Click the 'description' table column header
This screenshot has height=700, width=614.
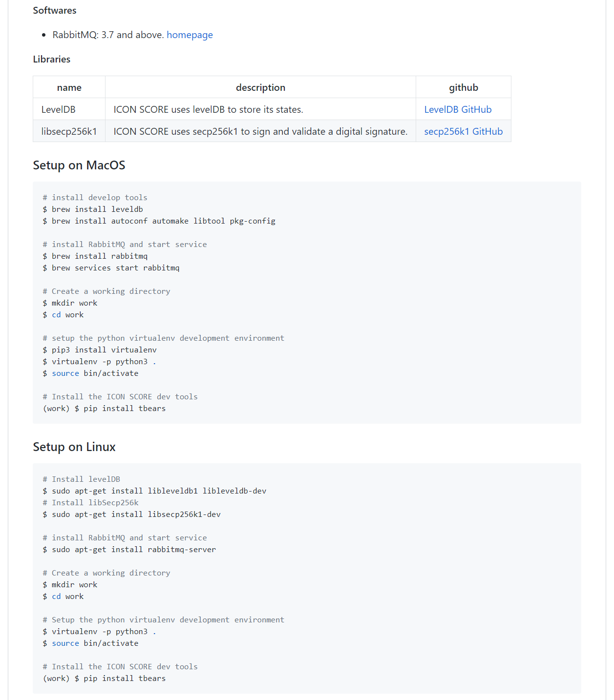pyautogui.click(x=260, y=87)
